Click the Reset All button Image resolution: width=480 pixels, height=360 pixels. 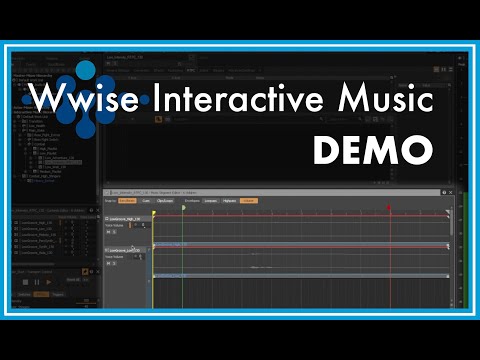(x=73, y=280)
